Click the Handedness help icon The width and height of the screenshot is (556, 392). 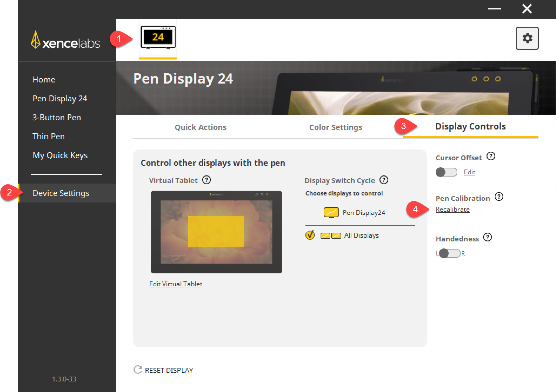coord(488,237)
